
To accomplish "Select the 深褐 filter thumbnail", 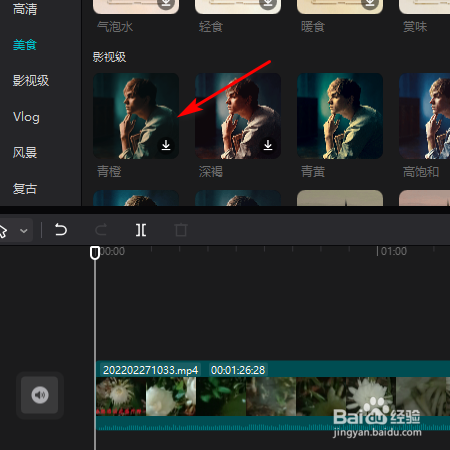I will tap(238, 116).
